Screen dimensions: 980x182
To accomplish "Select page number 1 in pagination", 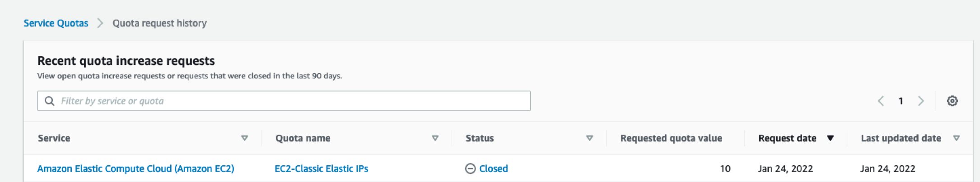I will pyautogui.click(x=901, y=101).
